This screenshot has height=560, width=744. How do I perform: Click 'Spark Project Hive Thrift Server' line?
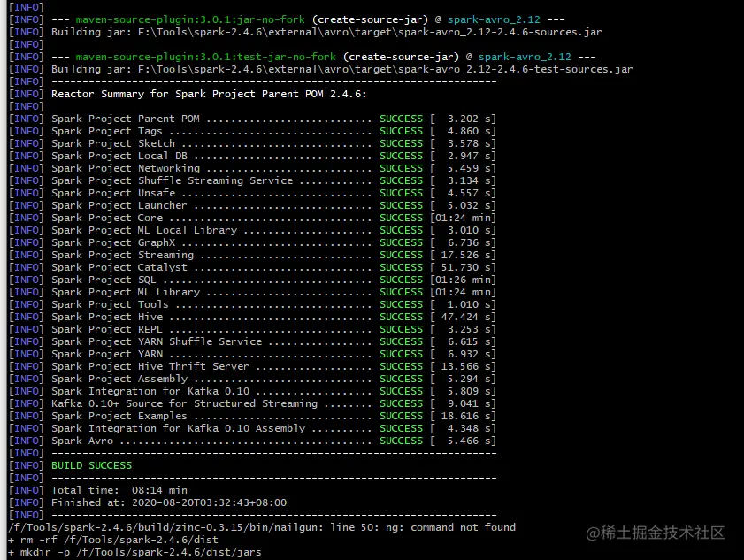pyautogui.click(x=252, y=366)
